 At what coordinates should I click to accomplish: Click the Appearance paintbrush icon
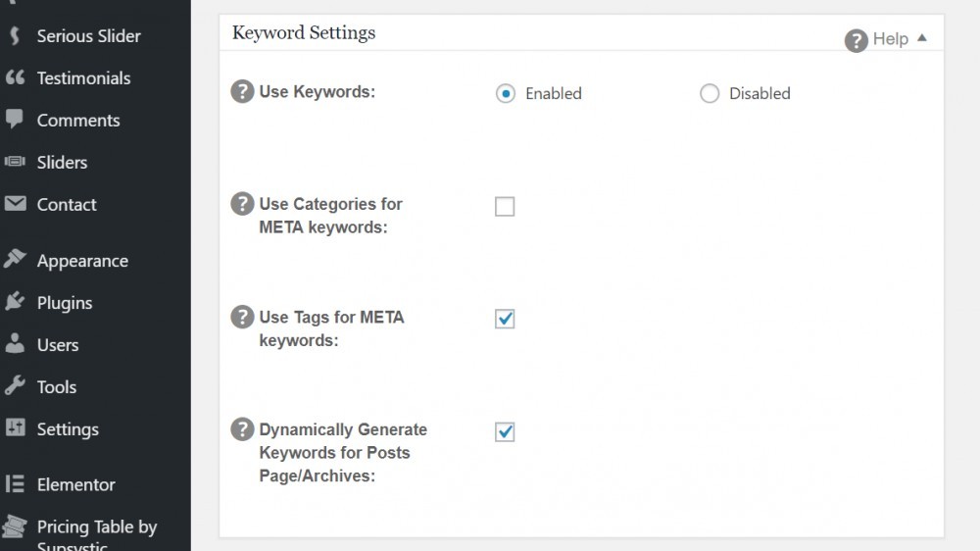point(15,258)
